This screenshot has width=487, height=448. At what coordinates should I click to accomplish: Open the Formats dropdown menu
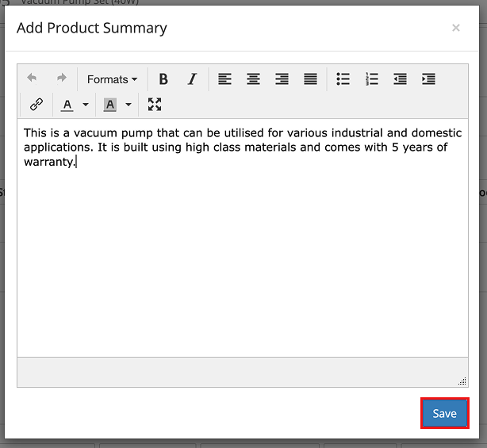112,79
